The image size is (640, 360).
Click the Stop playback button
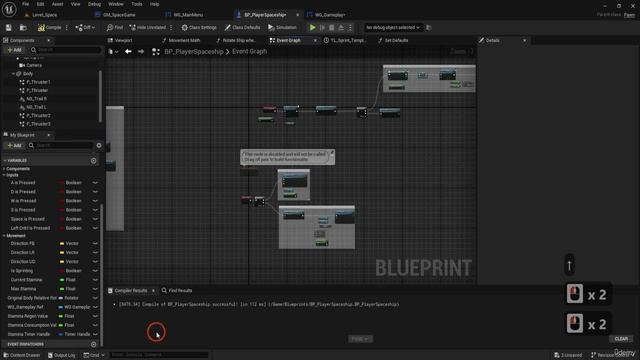pyautogui.click(x=331, y=27)
